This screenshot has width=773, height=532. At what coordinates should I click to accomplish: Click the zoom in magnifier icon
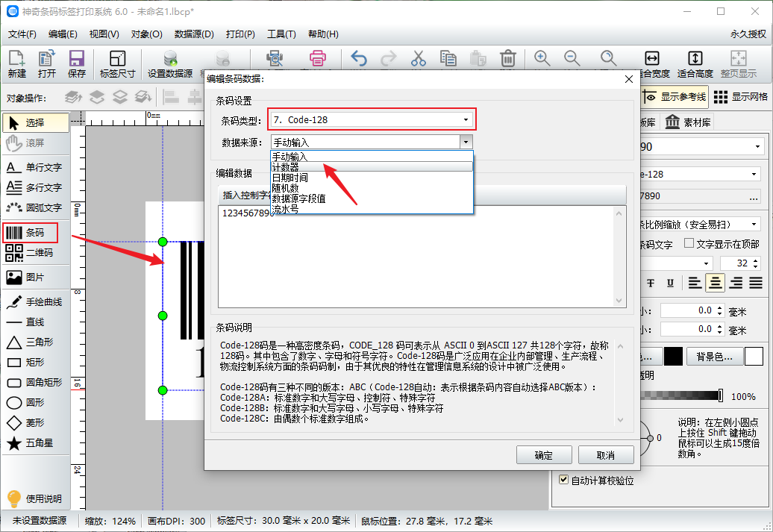pyautogui.click(x=542, y=58)
